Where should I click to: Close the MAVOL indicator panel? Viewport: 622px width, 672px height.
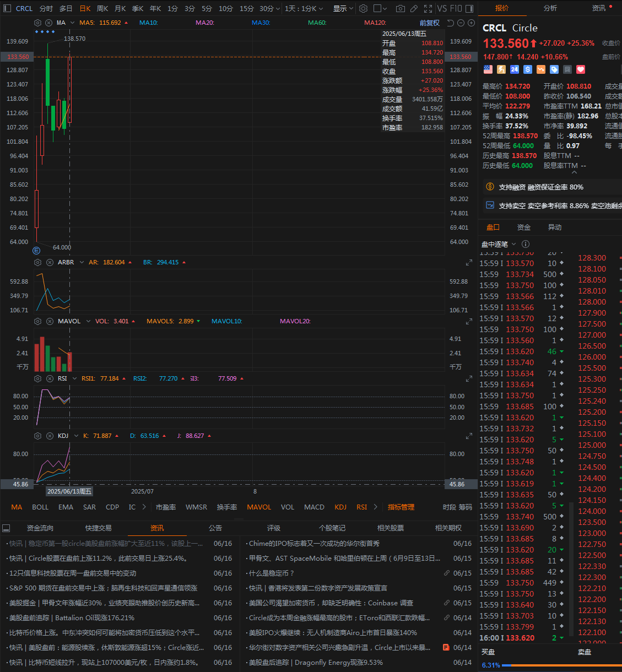50,321
